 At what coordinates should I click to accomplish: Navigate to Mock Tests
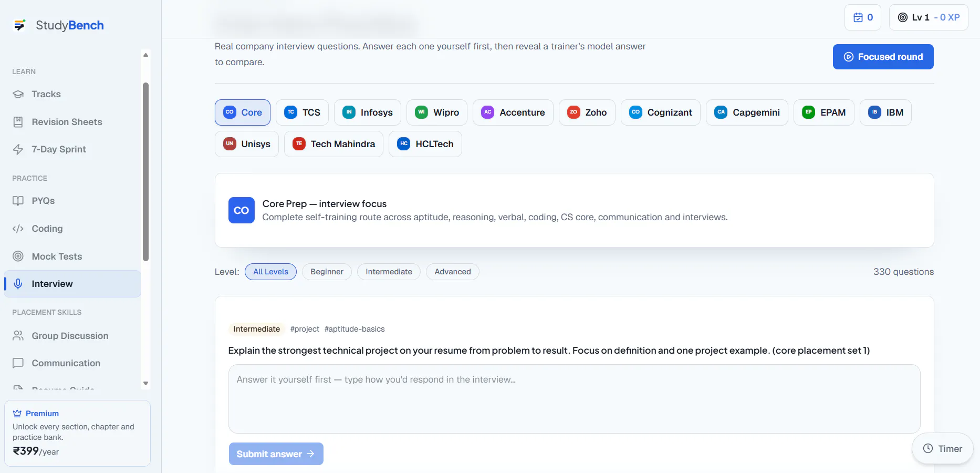pos(72,256)
